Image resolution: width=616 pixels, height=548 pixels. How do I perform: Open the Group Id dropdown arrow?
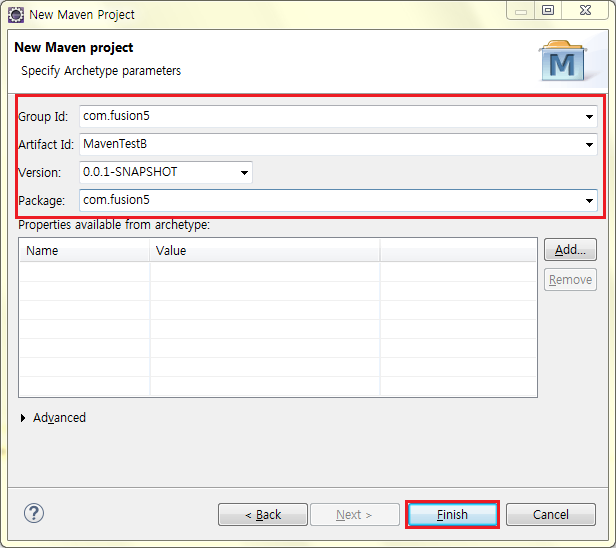click(x=589, y=117)
